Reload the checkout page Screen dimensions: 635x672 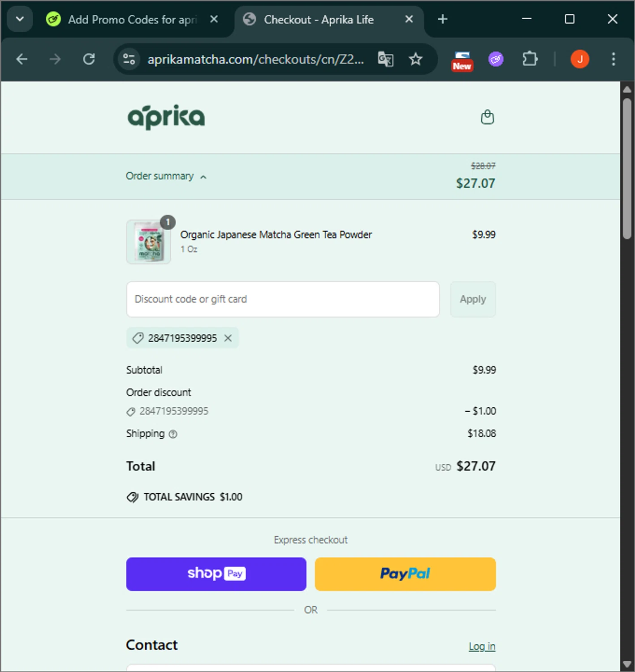(89, 59)
